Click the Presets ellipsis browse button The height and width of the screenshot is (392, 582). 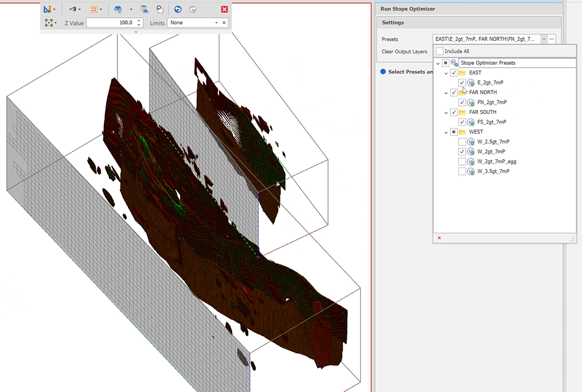pos(552,39)
